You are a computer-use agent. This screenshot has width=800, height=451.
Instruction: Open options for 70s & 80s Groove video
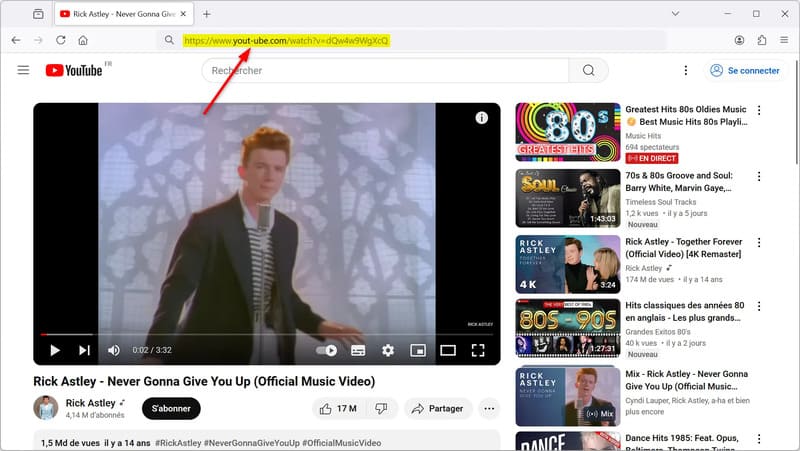click(x=759, y=177)
